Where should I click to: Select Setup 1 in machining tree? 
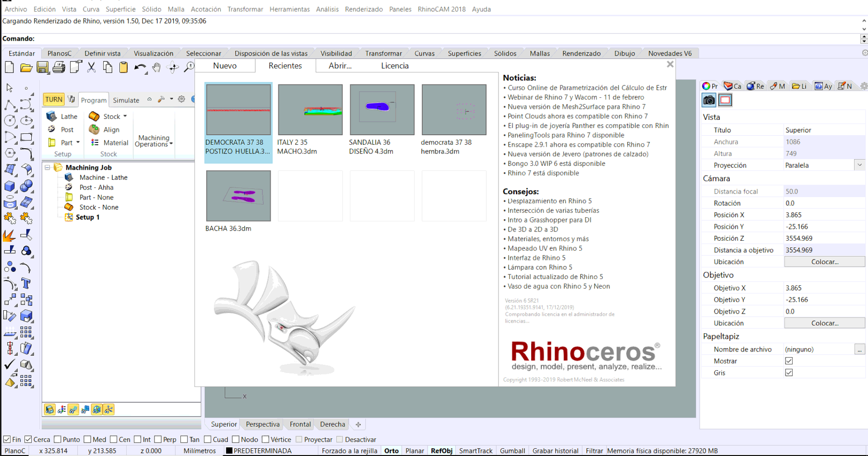(88, 217)
